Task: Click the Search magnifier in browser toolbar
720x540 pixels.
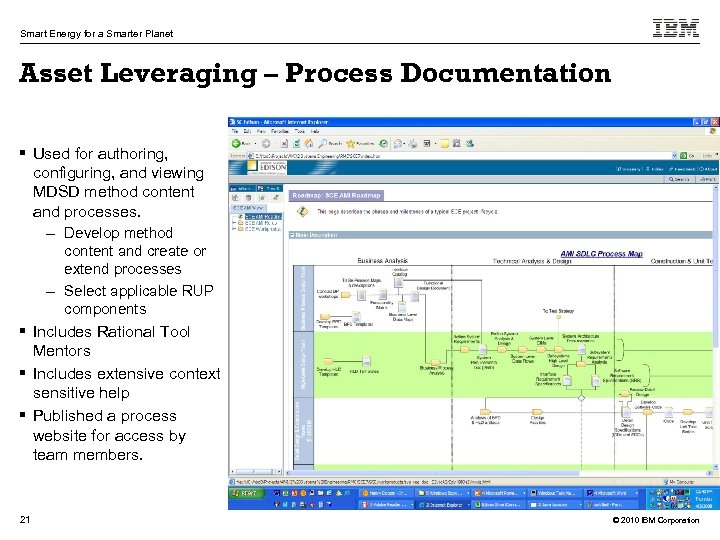Action: click(323, 144)
